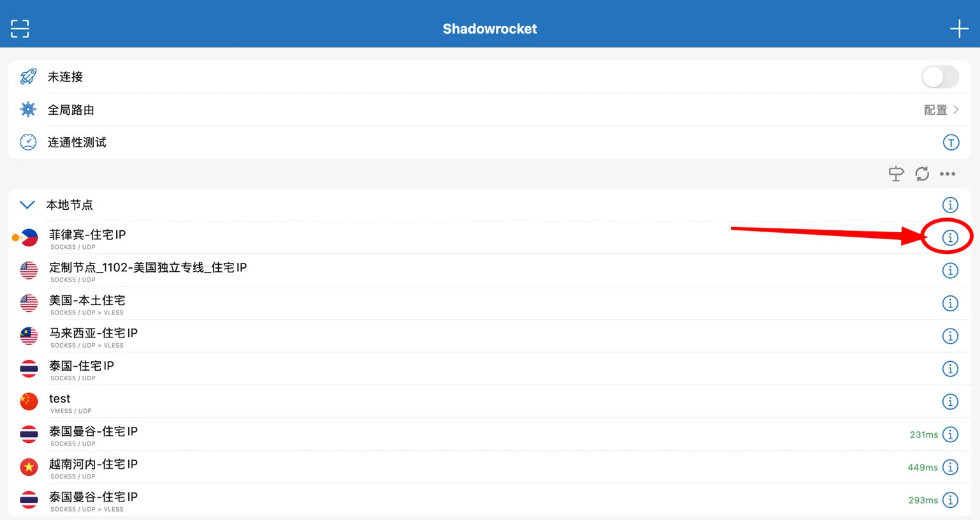Open info for 美国-本土住宅 node

(950, 304)
